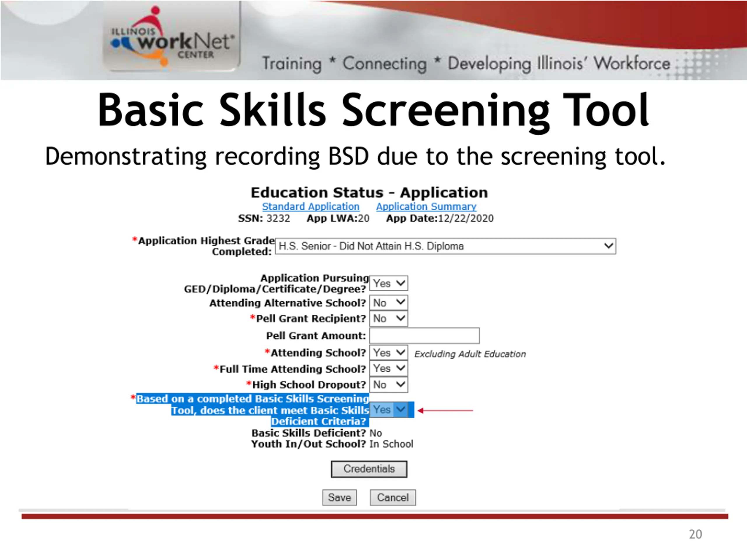Open the Standard Application link
The image size is (747, 560).
[311, 206]
